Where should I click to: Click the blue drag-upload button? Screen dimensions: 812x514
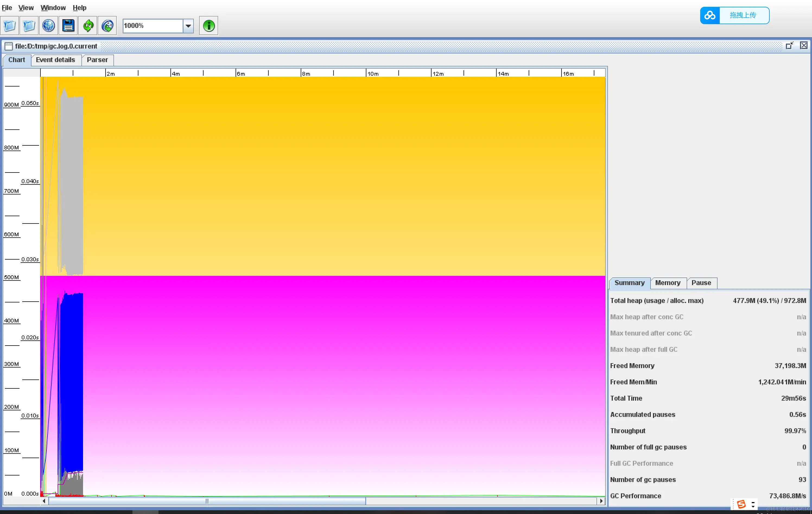coord(743,15)
